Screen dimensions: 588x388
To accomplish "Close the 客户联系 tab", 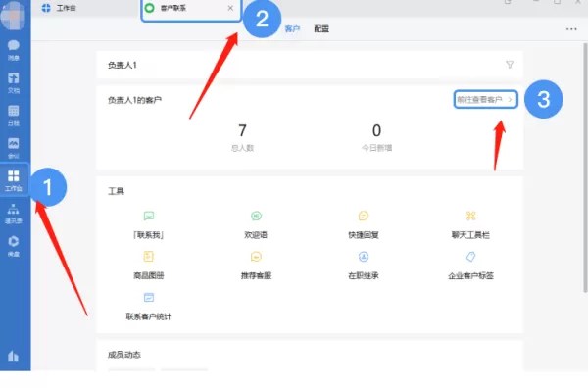I will pos(230,8).
